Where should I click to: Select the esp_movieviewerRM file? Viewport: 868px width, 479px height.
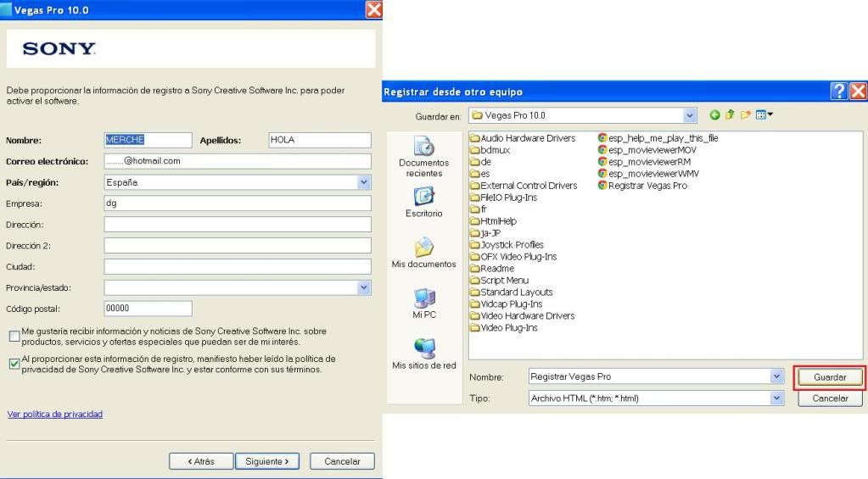pos(644,162)
